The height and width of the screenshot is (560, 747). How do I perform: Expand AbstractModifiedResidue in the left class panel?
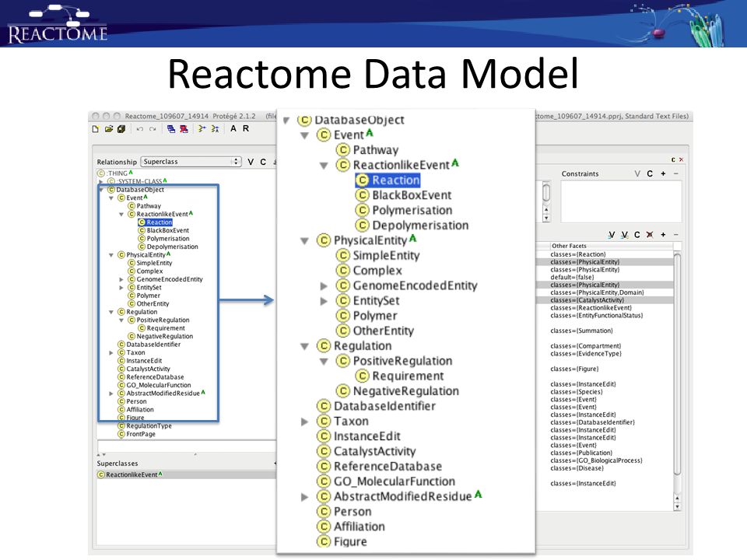(x=111, y=394)
